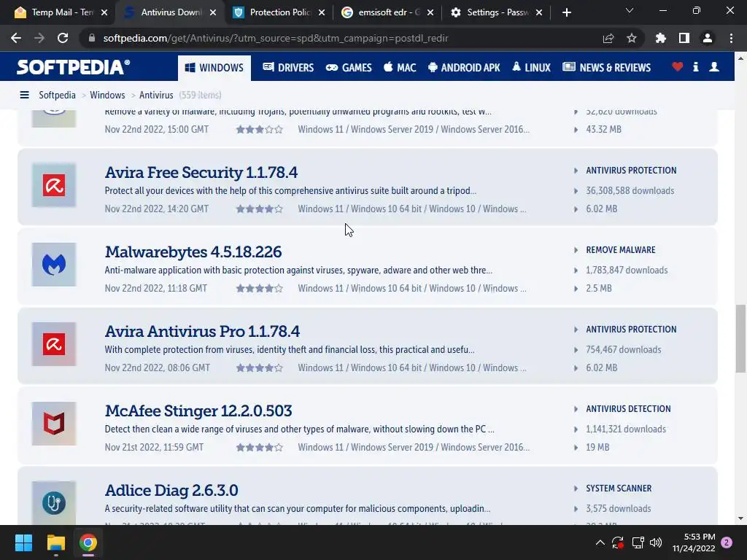Open the hamburger menu beside breadcrumbs
This screenshot has height=560, width=747.
click(24, 96)
